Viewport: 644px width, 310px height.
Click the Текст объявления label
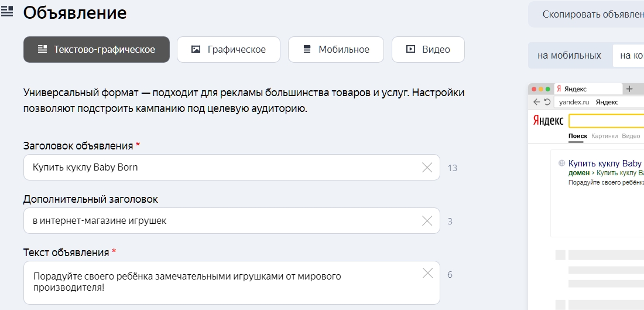pyautogui.click(x=66, y=253)
